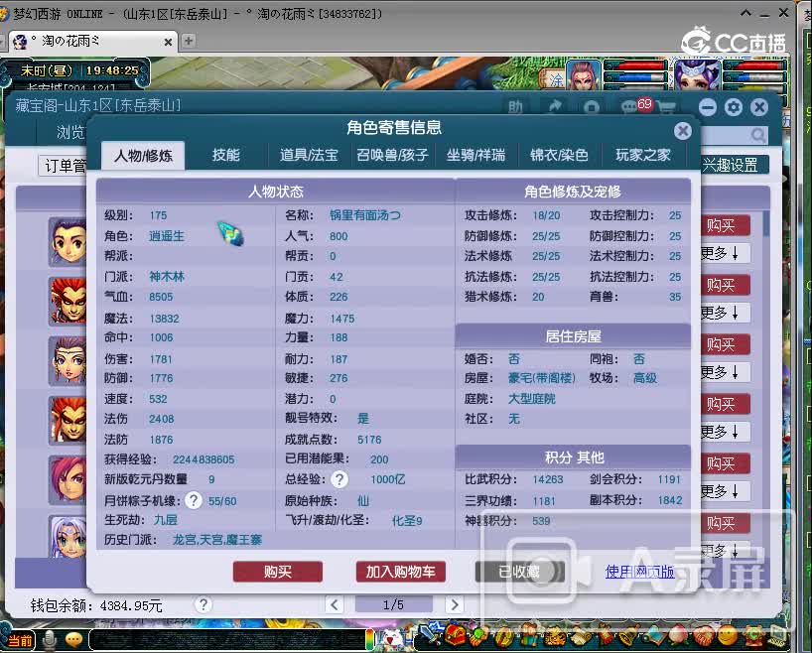The width and height of the screenshot is (812, 653).
Task: Click the microphone voice icon
Action: coord(50,640)
